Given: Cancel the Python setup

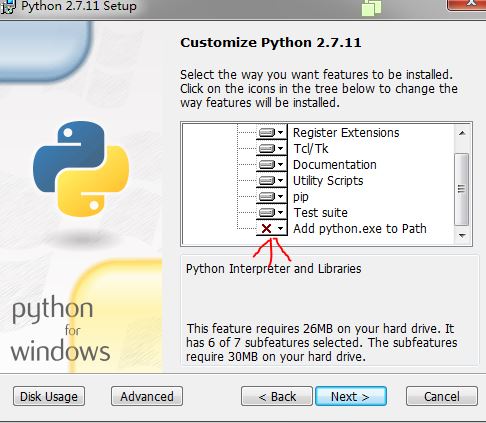Looking at the screenshot, I should [442, 396].
